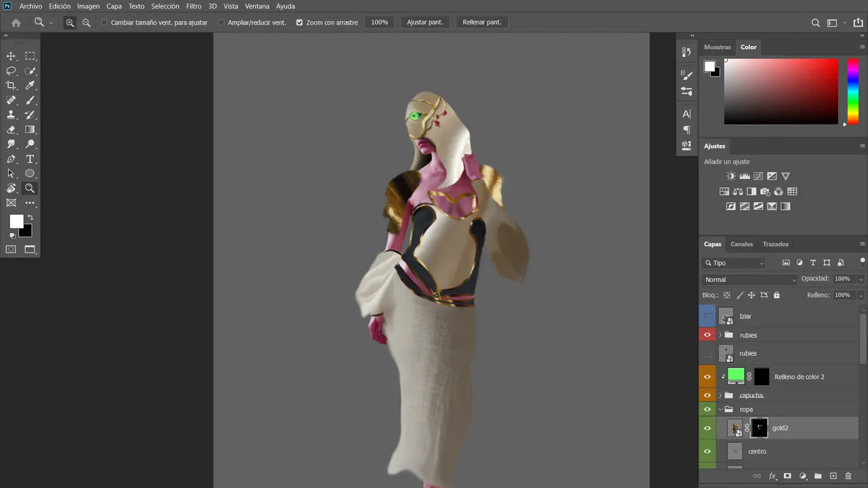Image resolution: width=868 pixels, height=488 pixels.
Task: Select the Rectangular Marquee tool
Action: (x=30, y=56)
